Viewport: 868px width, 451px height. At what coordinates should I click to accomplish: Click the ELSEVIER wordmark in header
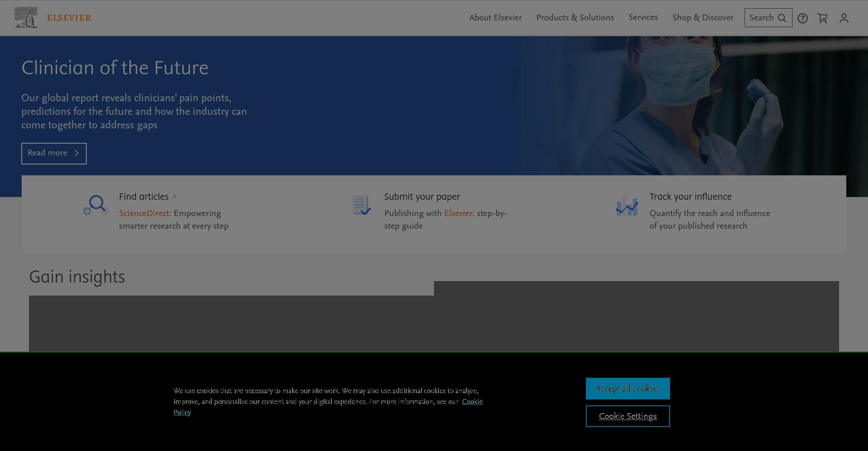(69, 18)
